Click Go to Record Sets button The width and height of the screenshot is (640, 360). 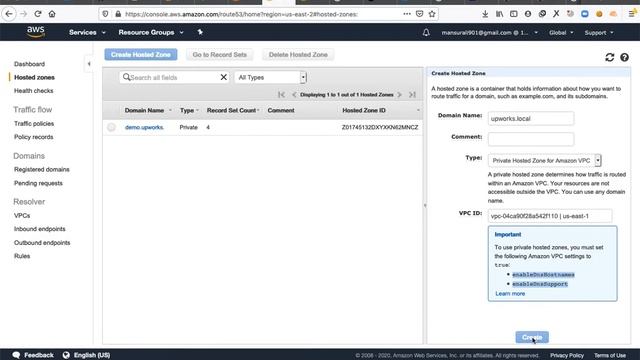(220, 54)
